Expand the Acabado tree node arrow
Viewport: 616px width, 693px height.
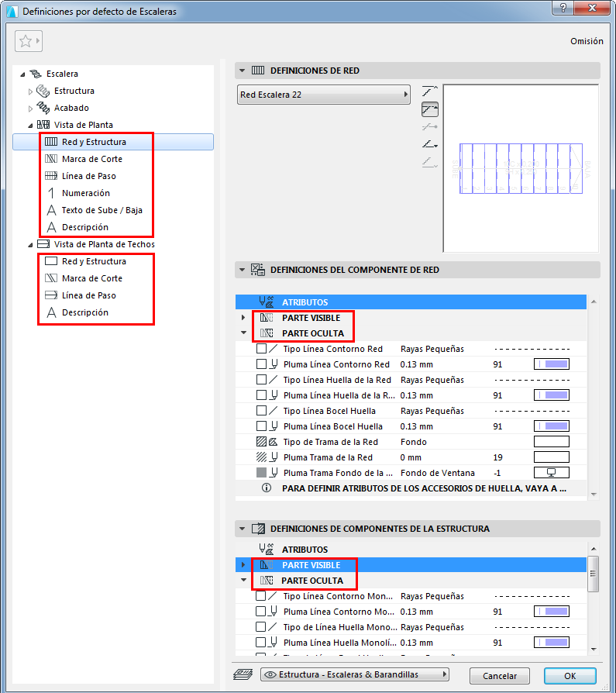coord(30,109)
